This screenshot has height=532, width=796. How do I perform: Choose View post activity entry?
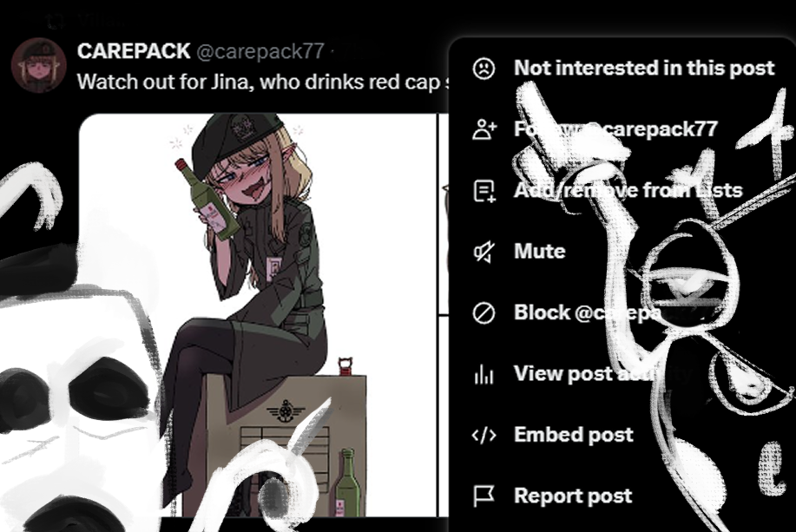tap(603, 374)
